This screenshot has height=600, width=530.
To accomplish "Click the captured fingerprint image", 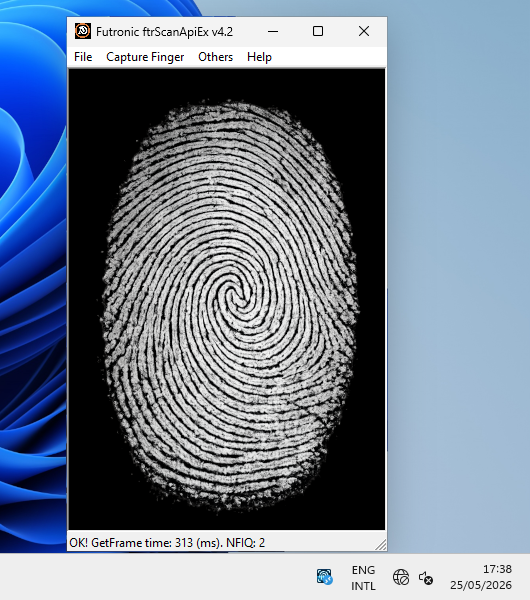I will 227,299.
